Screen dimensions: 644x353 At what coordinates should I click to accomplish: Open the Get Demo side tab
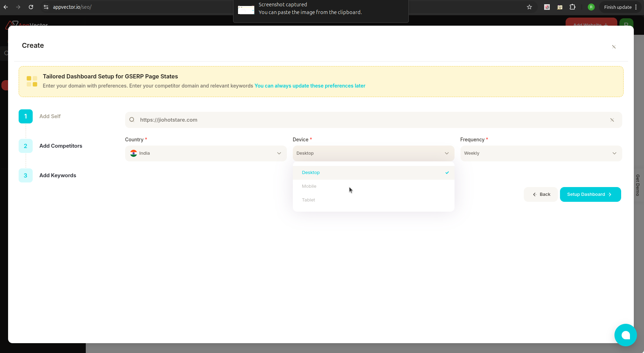(x=637, y=185)
